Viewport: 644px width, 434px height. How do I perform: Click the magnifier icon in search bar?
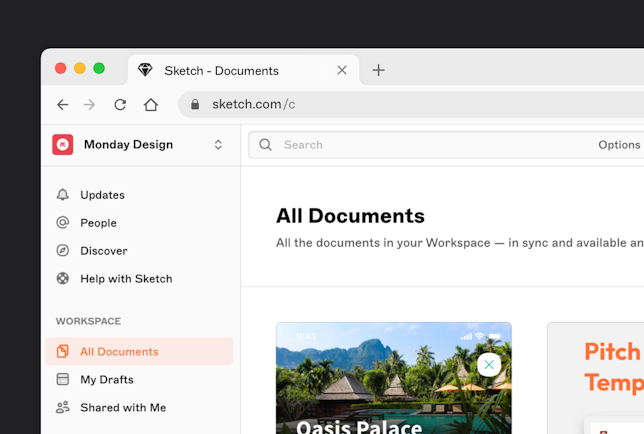[x=266, y=145]
